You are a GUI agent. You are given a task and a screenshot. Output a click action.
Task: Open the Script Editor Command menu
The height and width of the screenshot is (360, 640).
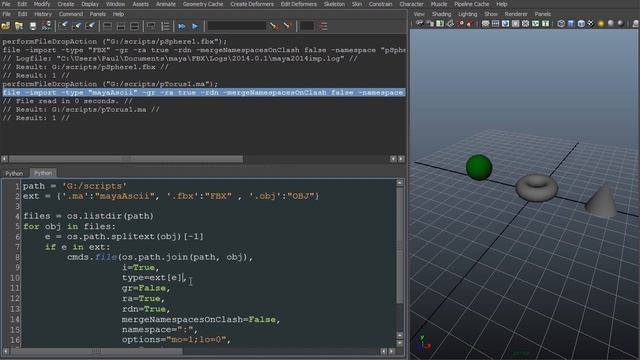coord(71,14)
